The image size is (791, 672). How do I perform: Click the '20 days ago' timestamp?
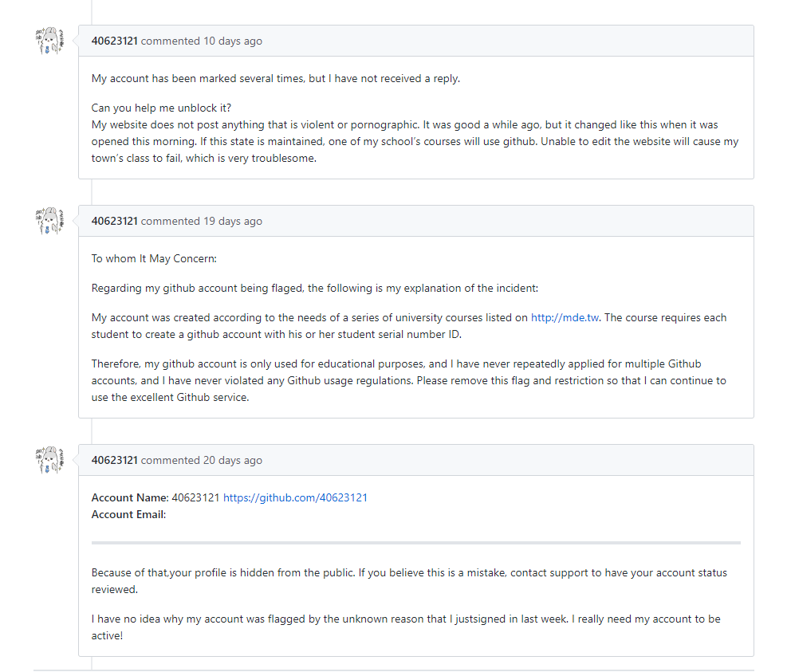pos(233,460)
